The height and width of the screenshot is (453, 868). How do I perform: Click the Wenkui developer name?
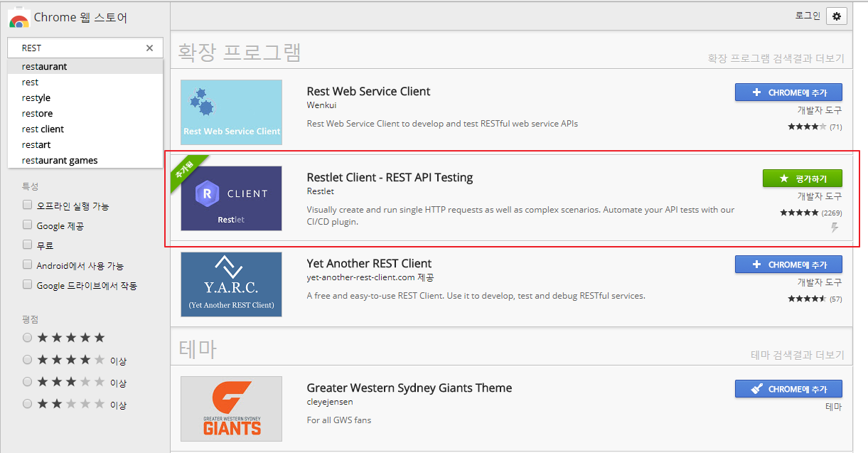[x=321, y=105]
